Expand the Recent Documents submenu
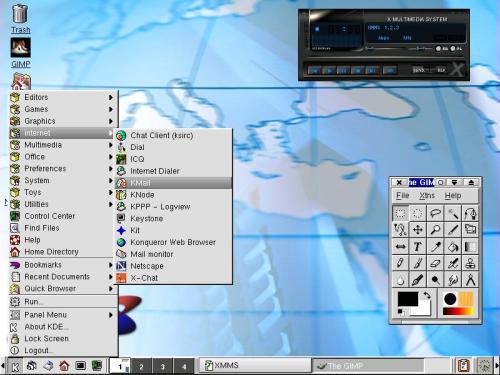This screenshot has width=500, height=375. (x=63, y=277)
